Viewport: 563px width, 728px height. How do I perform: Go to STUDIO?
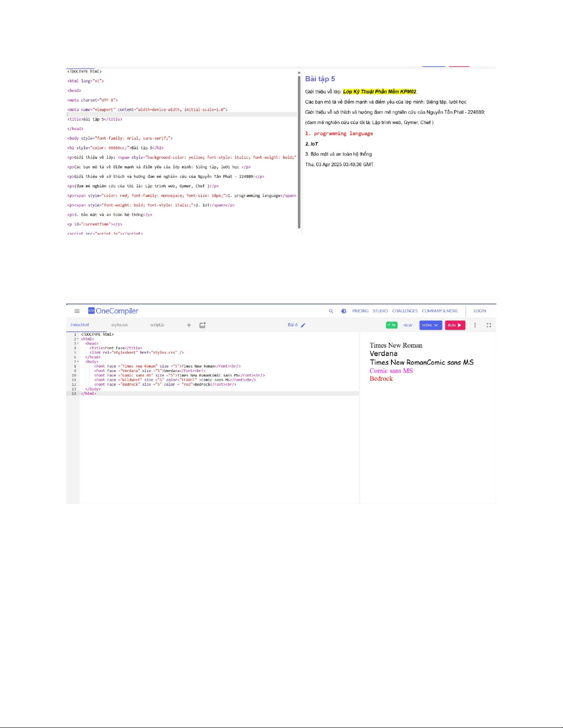tap(380, 311)
